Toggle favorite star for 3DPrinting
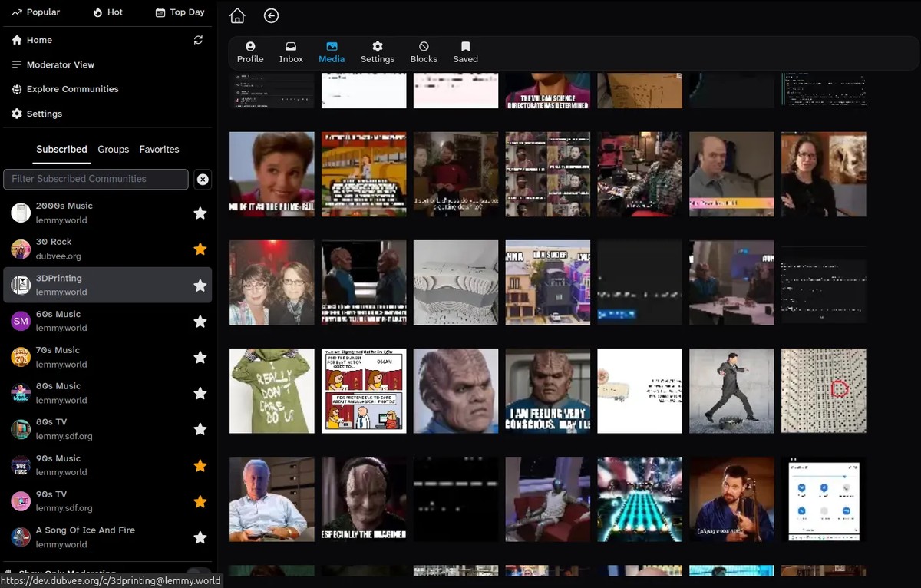 tap(200, 286)
